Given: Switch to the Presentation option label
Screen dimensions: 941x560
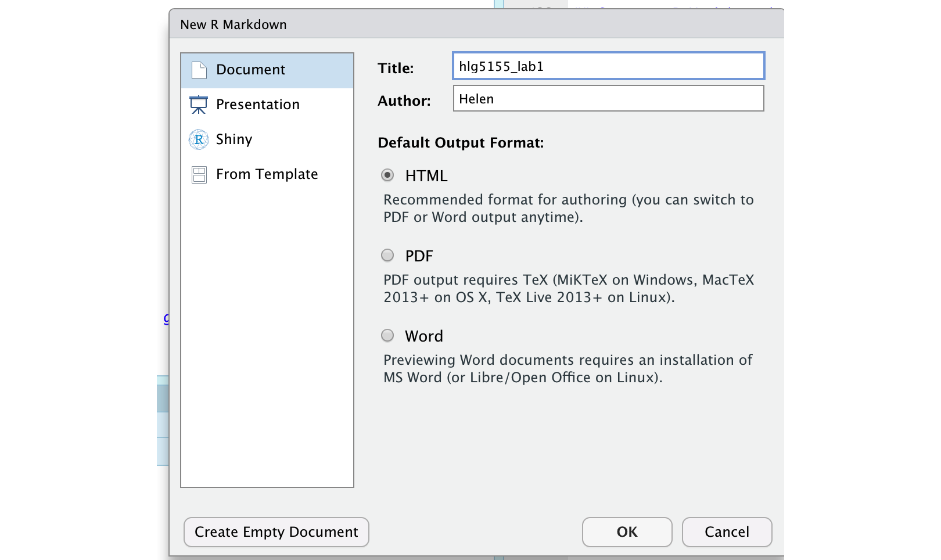Looking at the screenshot, I should [x=257, y=105].
